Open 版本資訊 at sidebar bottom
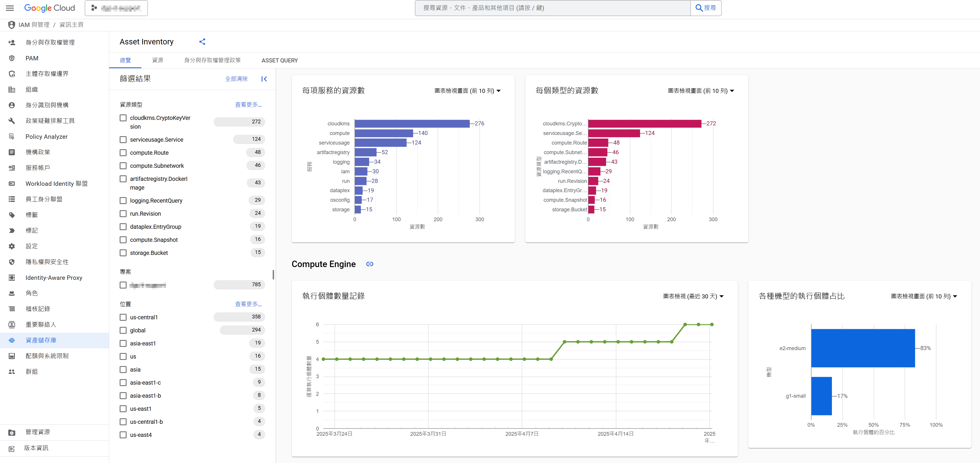This screenshot has height=463, width=980. [x=54, y=448]
